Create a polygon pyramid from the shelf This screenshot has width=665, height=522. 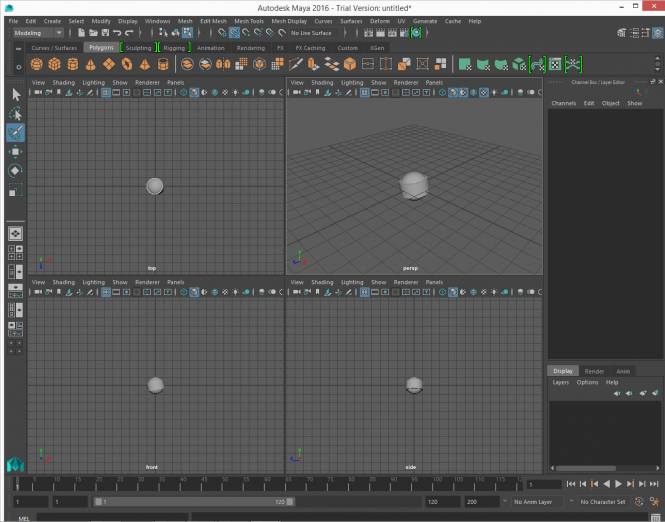tap(145, 64)
